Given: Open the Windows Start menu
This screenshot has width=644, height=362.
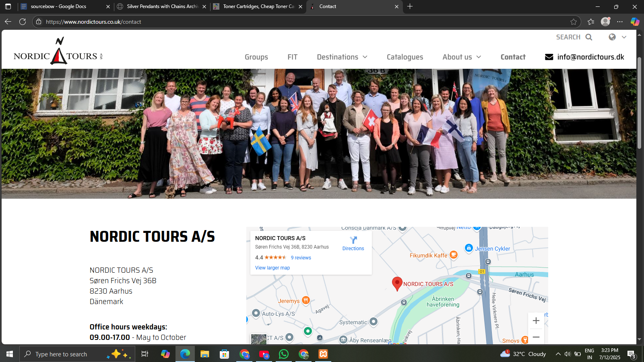Looking at the screenshot, I should click(10, 354).
